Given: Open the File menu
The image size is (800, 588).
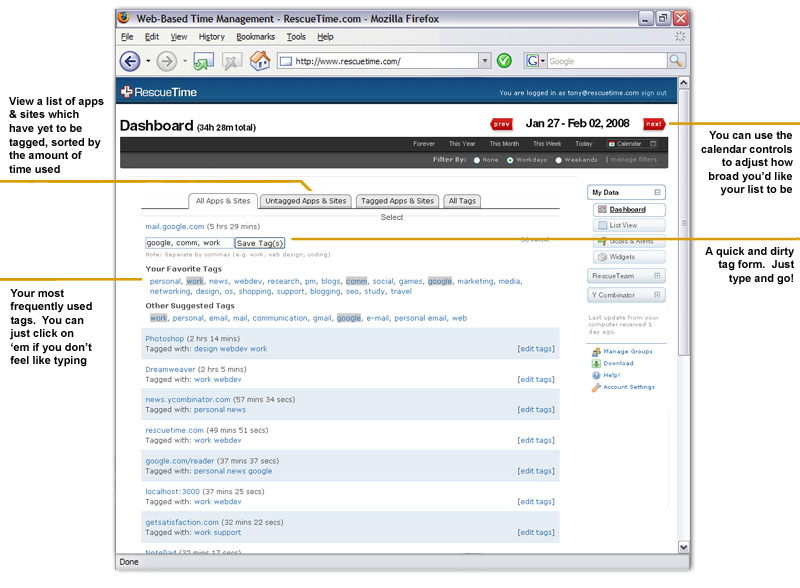Looking at the screenshot, I should [127, 37].
